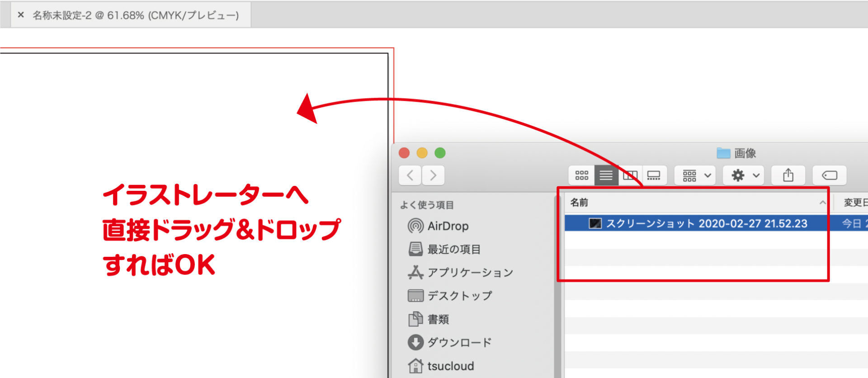
Task: Open AirDrop in Finder sidebar
Action: pos(447,226)
